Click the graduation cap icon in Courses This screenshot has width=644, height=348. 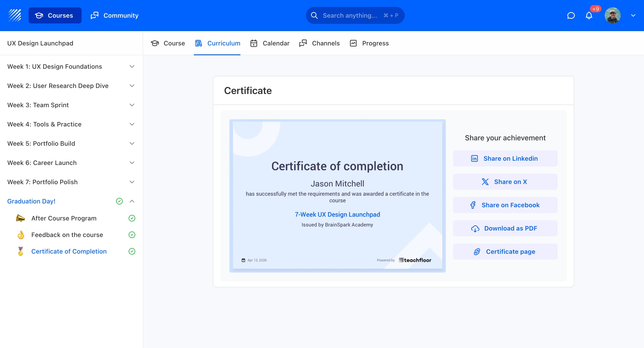pos(39,15)
